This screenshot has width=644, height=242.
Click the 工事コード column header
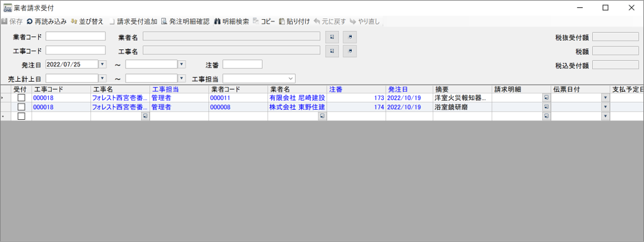tap(61, 89)
